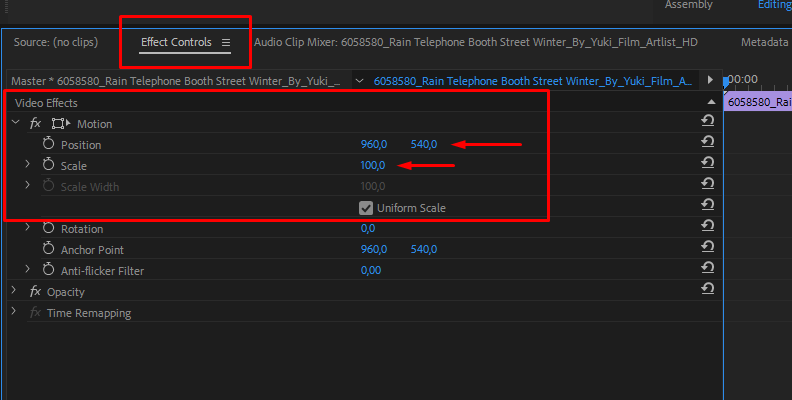Select the Master clip name label
The image size is (792, 400).
tap(176, 81)
